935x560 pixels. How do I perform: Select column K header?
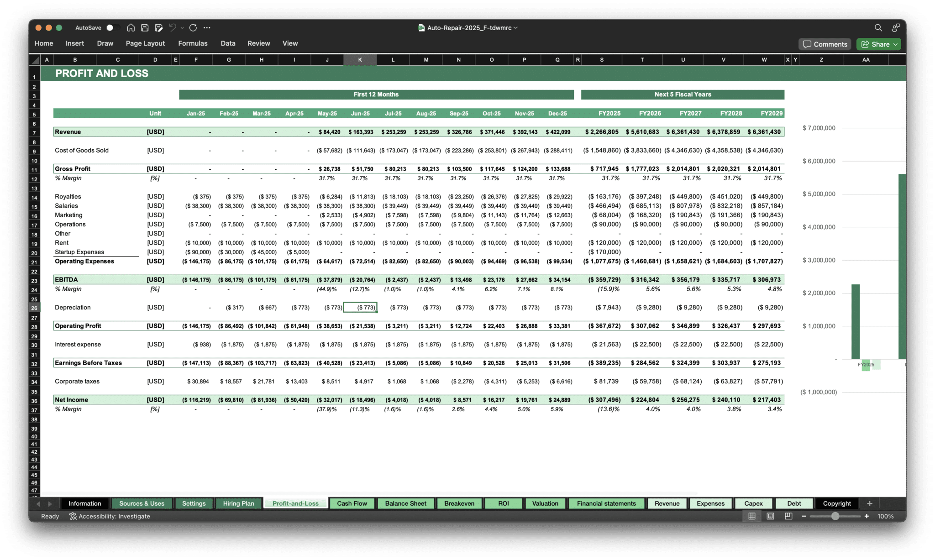(x=360, y=60)
